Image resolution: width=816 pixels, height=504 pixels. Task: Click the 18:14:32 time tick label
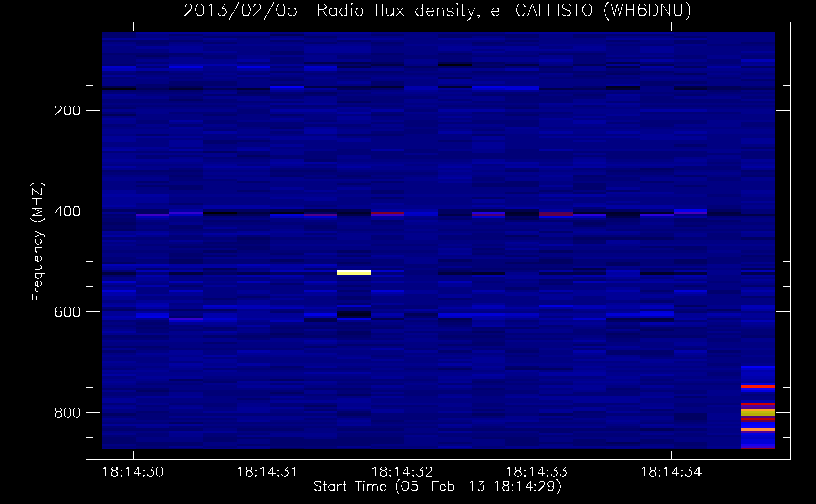(x=402, y=472)
